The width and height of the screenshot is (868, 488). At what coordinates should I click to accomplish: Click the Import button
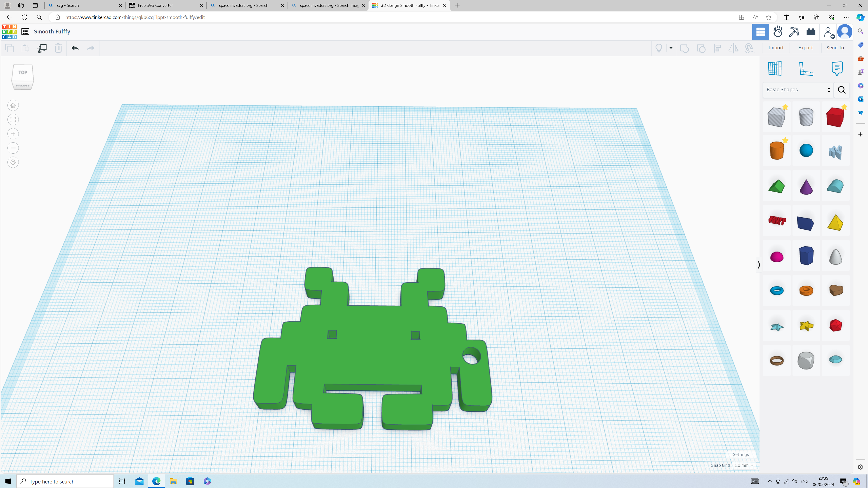(x=776, y=48)
